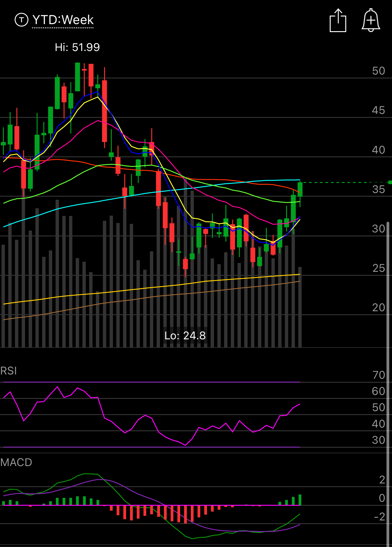Tap the latest green weekly candle
The image size is (392, 547).
point(300,189)
